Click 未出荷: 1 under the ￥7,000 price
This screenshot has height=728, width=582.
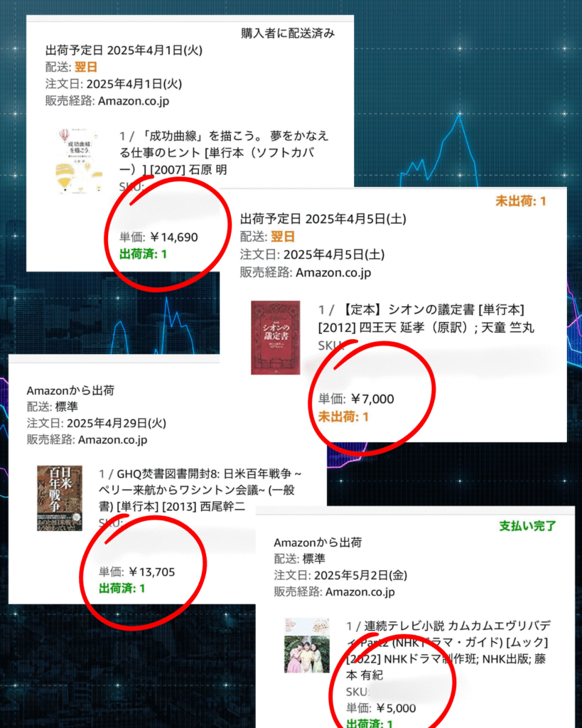pos(343,417)
